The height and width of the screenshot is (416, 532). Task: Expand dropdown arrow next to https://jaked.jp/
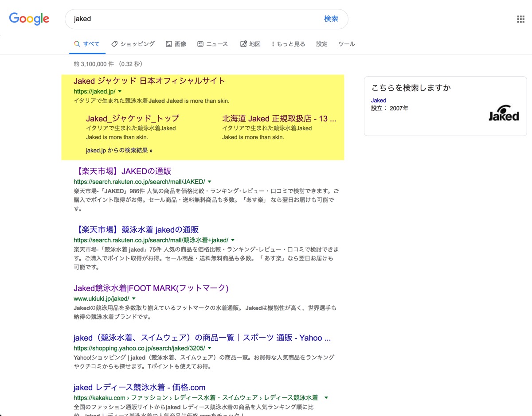tap(120, 91)
